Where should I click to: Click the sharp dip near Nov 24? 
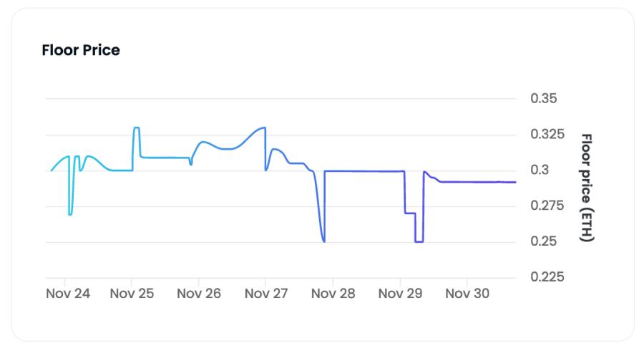[x=70, y=214]
